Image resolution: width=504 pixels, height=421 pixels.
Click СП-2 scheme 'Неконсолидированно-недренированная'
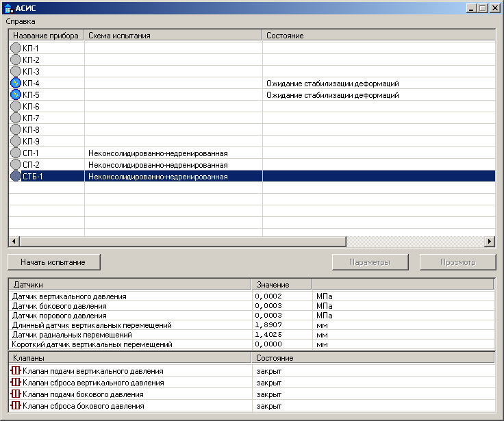(157, 165)
